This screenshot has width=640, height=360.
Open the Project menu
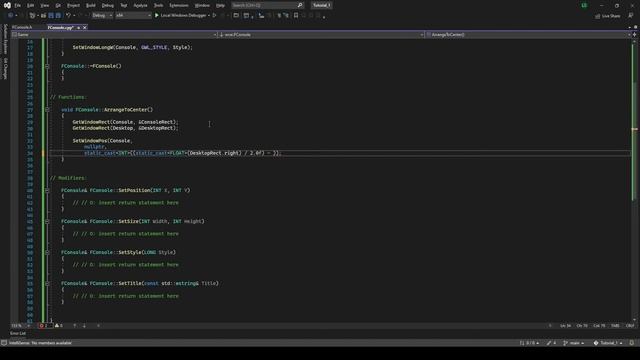point(73,5)
